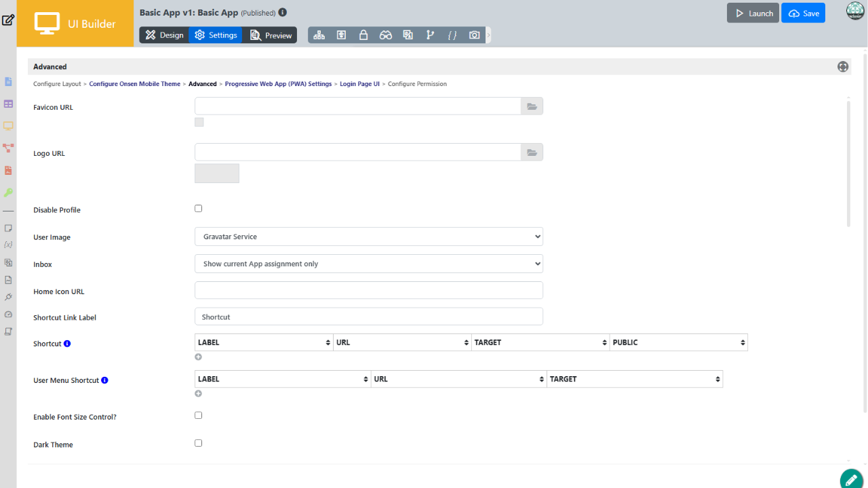Open Progressive Web App (PWA) Settings link
Screen dimensions: 868x488
(278, 84)
